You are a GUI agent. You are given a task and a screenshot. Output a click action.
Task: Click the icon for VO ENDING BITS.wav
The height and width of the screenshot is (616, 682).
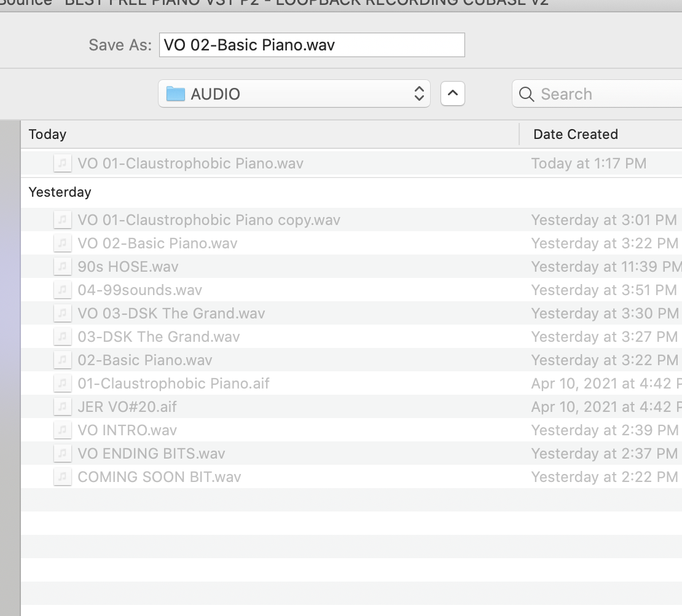pos(61,454)
